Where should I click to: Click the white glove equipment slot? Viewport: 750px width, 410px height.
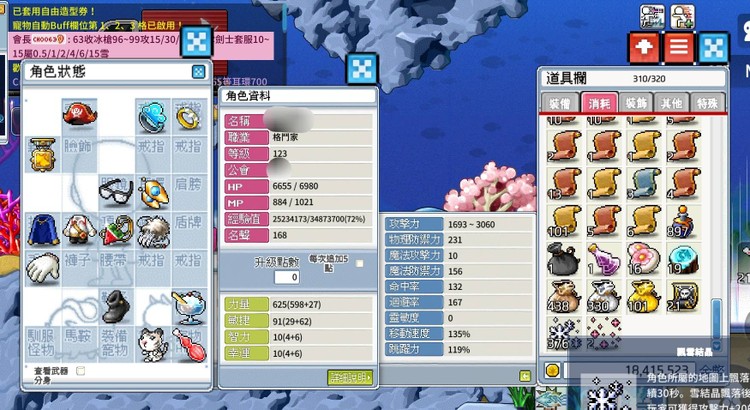coord(43,267)
